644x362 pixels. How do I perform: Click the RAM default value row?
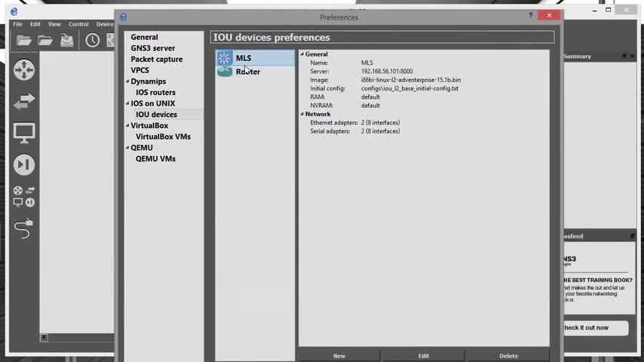345,97
